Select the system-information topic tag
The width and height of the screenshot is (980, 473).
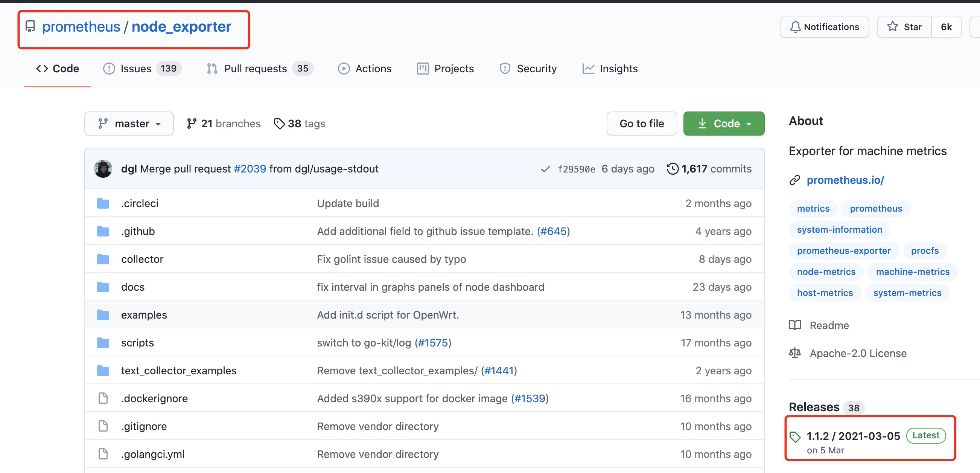pyautogui.click(x=839, y=230)
